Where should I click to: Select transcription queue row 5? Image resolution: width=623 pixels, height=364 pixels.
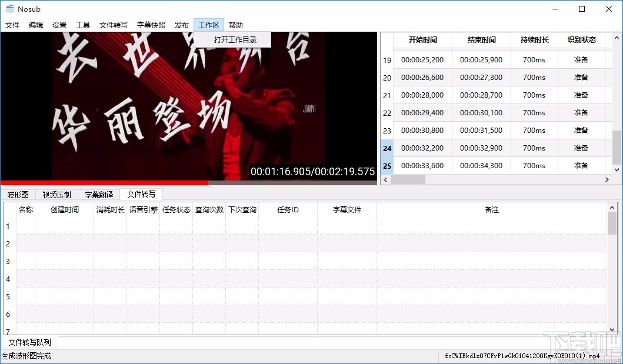[x=8, y=296]
